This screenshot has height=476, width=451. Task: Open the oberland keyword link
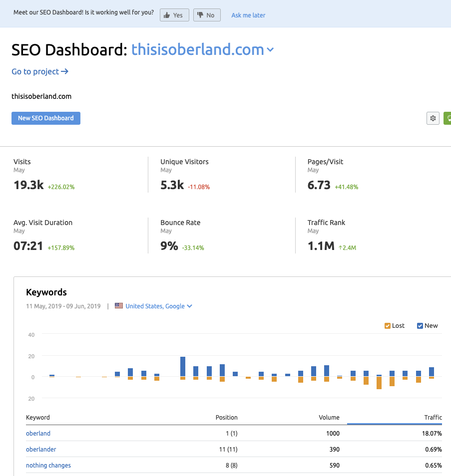point(38,433)
